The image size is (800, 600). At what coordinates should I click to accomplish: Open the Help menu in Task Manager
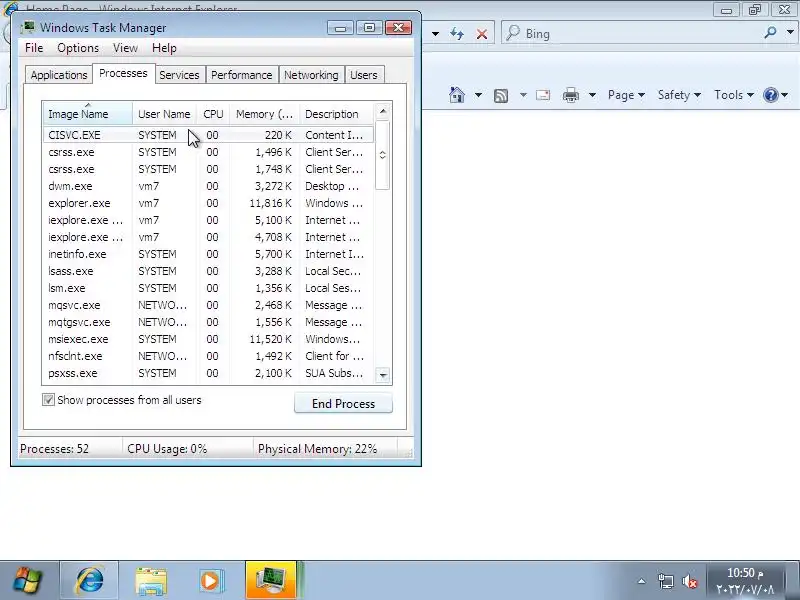(164, 48)
